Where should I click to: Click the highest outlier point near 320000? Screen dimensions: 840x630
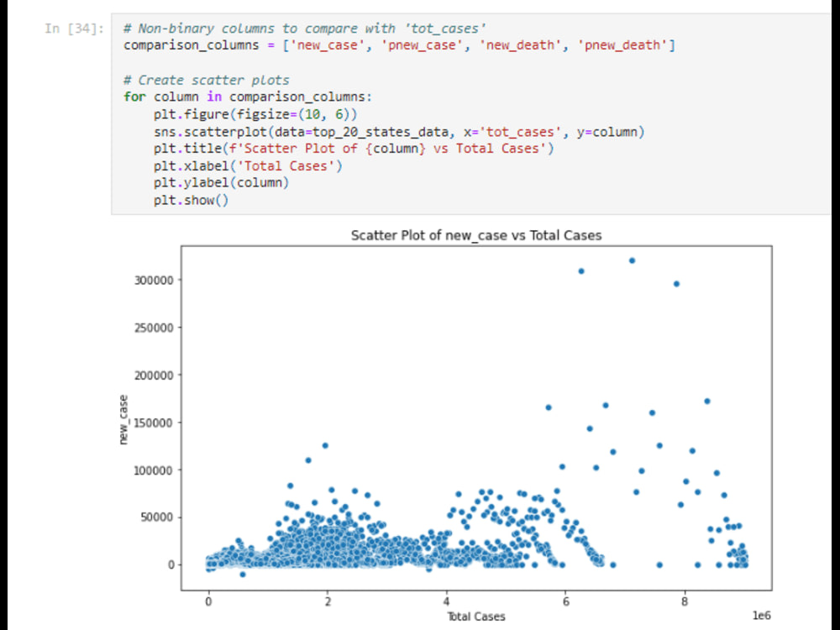pyautogui.click(x=633, y=261)
